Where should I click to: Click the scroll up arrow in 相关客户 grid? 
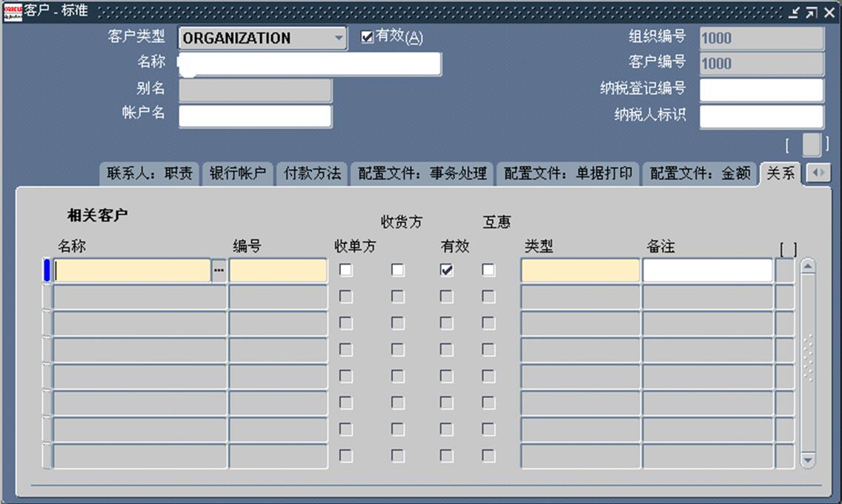click(x=808, y=267)
